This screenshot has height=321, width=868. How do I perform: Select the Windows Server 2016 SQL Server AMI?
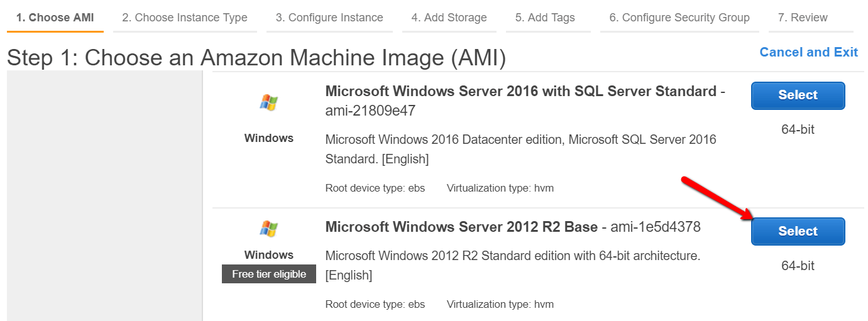pos(798,95)
